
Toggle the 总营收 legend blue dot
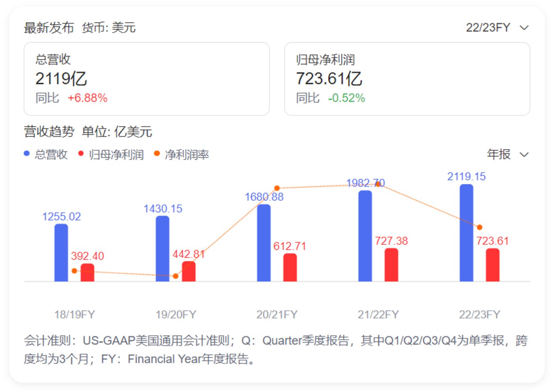tap(27, 153)
